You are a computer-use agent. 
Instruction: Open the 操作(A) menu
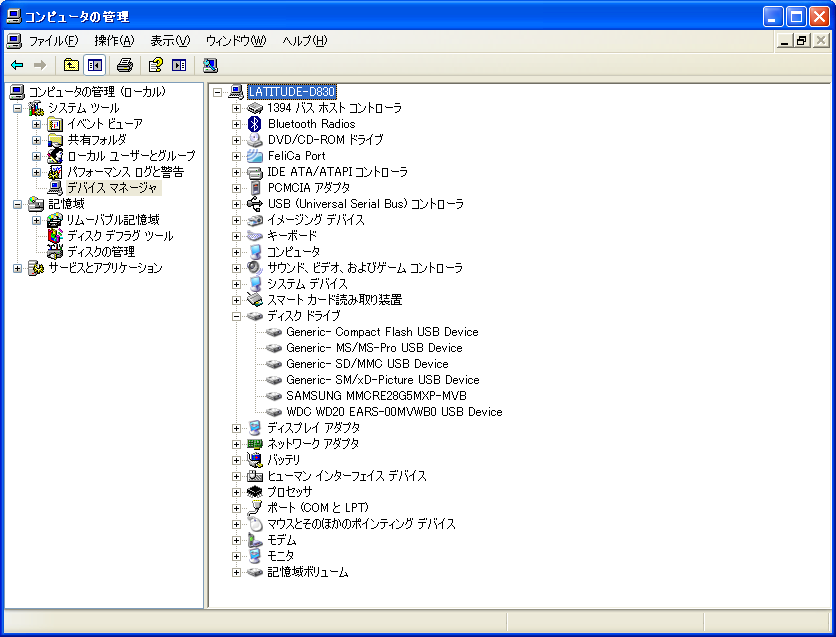[114, 41]
